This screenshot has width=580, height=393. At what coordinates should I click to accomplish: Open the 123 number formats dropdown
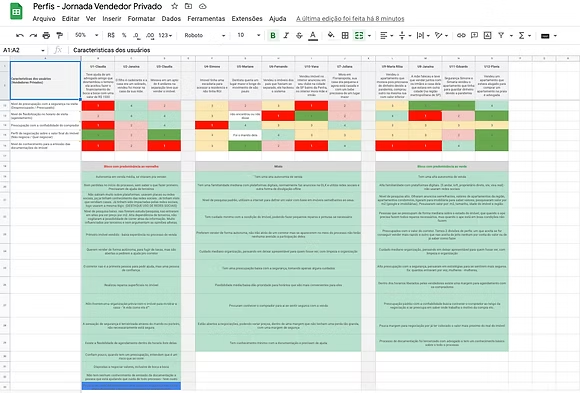pos(165,36)
